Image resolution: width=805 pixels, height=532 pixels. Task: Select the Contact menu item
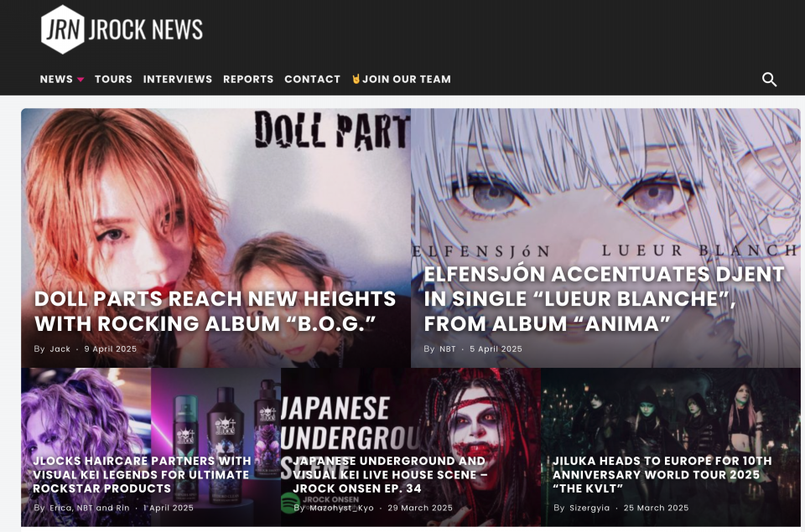tap(313, 79)
